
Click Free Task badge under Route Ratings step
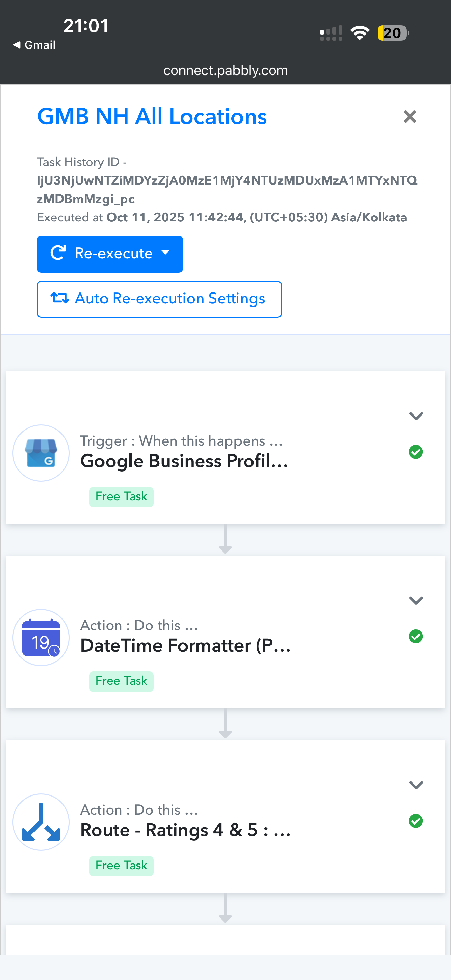tap(121, 866)
